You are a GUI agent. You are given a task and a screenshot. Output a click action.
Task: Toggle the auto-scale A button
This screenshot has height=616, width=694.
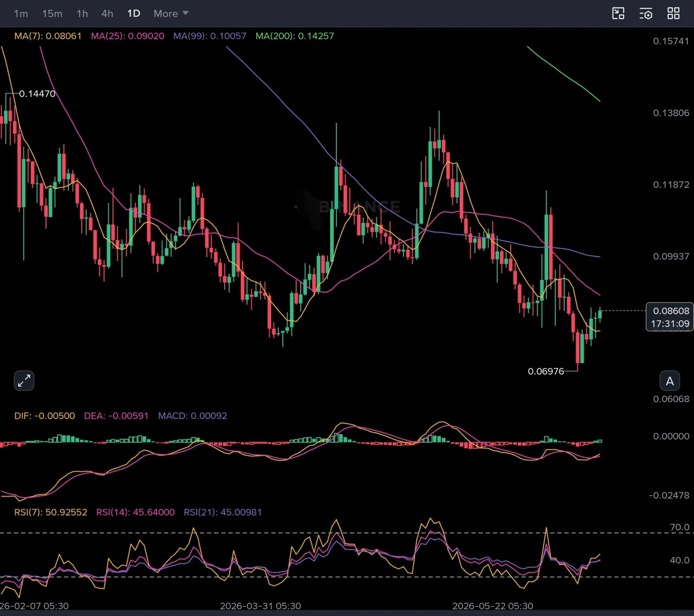pos(670,381)
